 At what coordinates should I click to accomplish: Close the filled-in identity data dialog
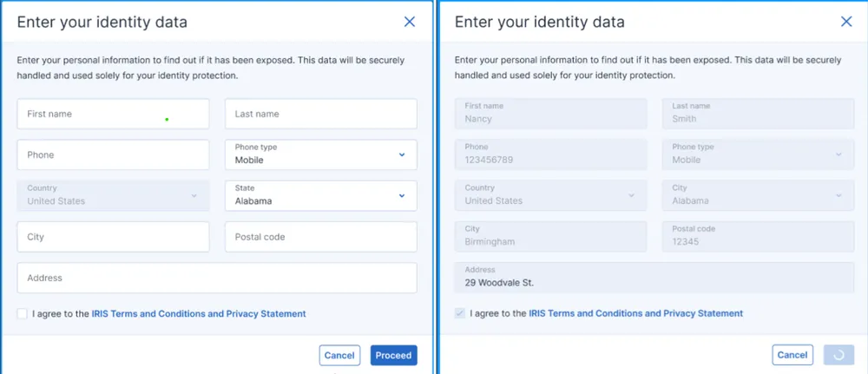pos(846,22)
